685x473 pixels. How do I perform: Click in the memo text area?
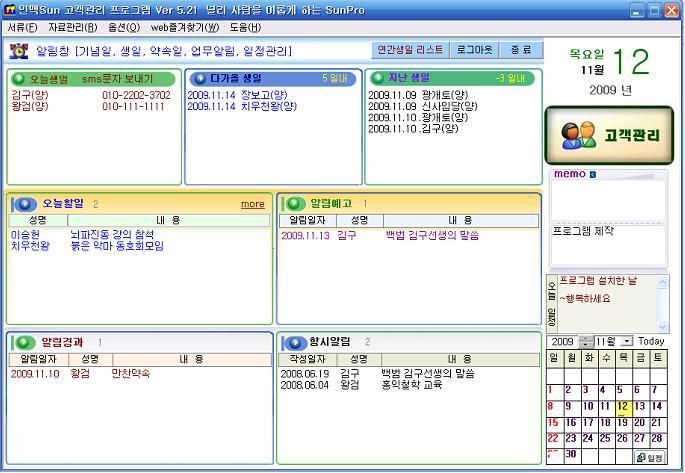(608, 200)
